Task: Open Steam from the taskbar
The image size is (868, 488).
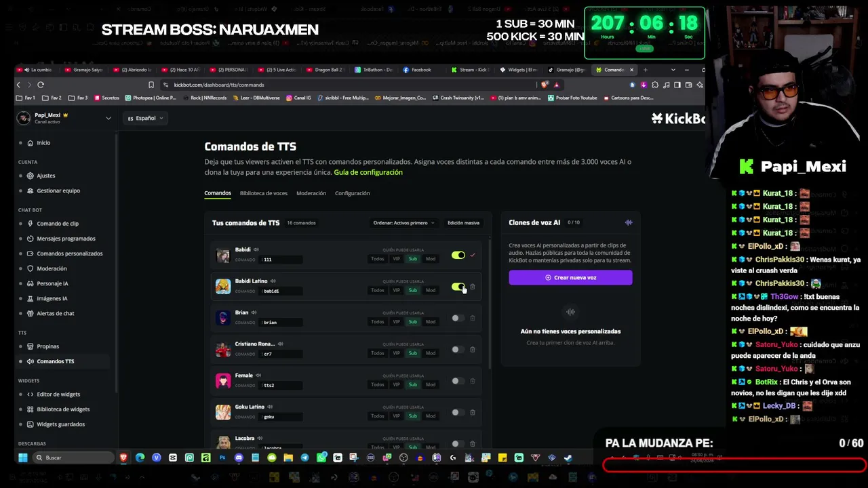Action: click(568, 457)
